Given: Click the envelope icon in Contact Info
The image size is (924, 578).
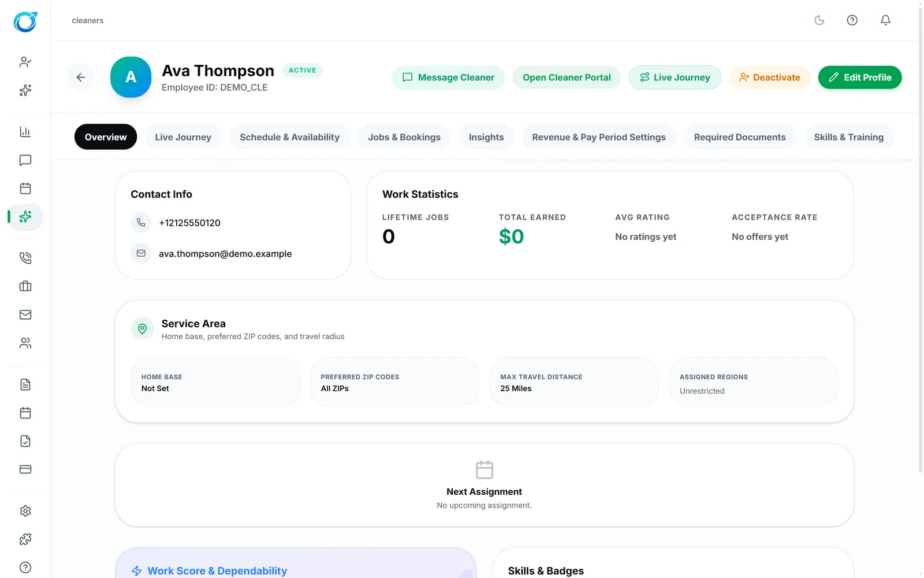Looking at the screenshot, I should [x=141, y=253].
